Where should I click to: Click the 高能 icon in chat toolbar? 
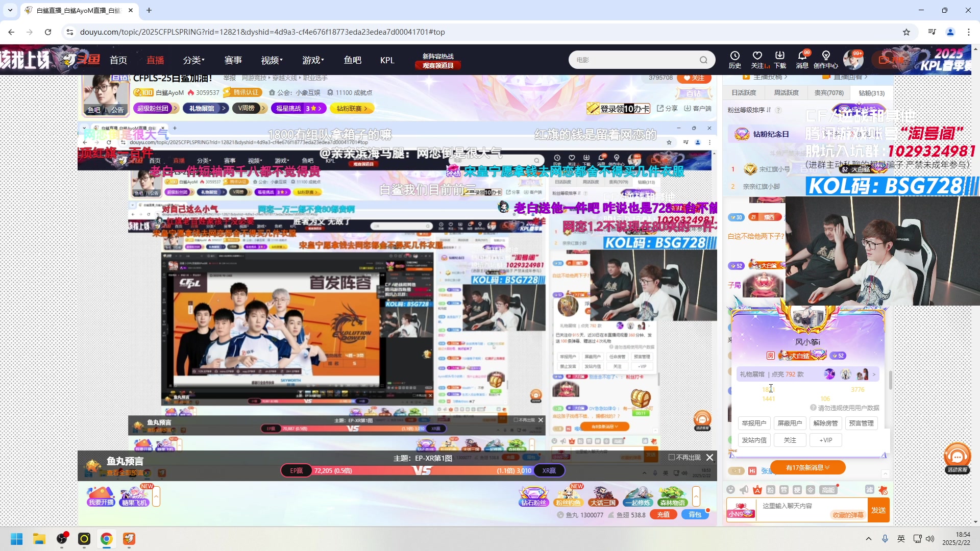pyautogui.click(x=828, y=490)
